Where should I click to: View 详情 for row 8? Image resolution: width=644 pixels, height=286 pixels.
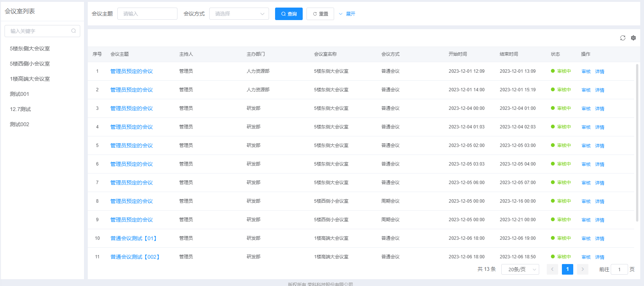(x=599, y=202)
